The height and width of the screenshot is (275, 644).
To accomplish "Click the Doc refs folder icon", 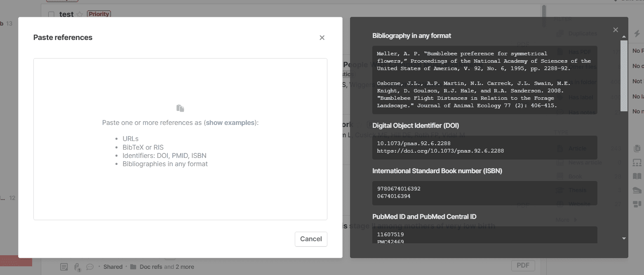I will (x=133, y=267).
